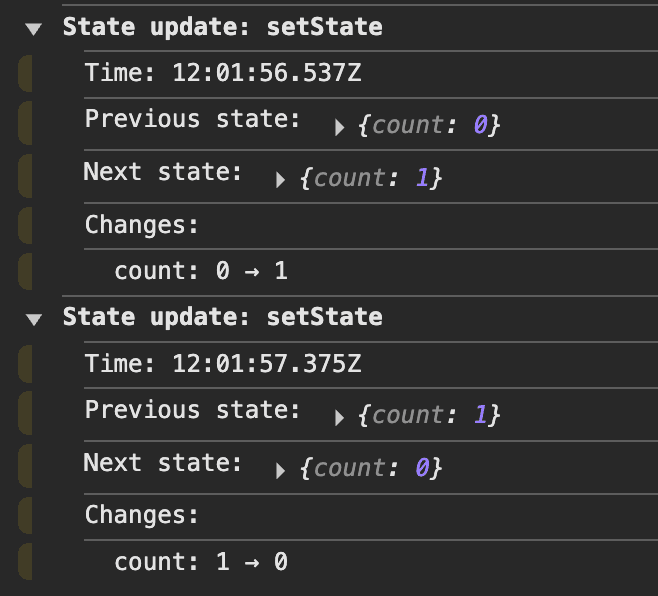
Task: Select the Time: 12:01:56.537Z log line
Action: (x=223, y=73)
